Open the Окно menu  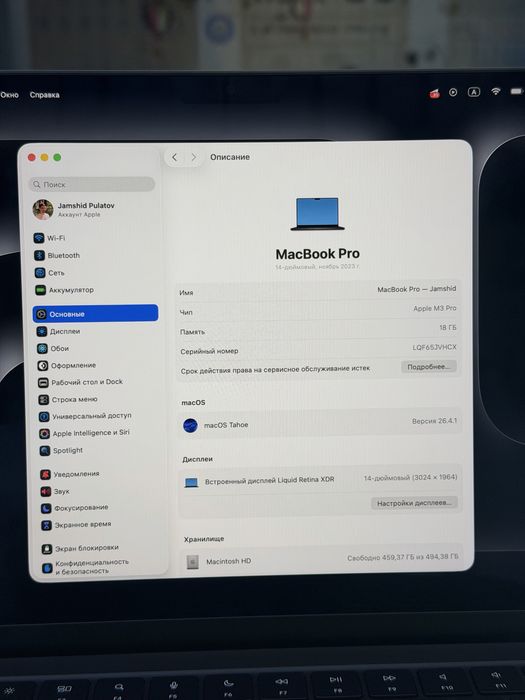tap(9, 95)
